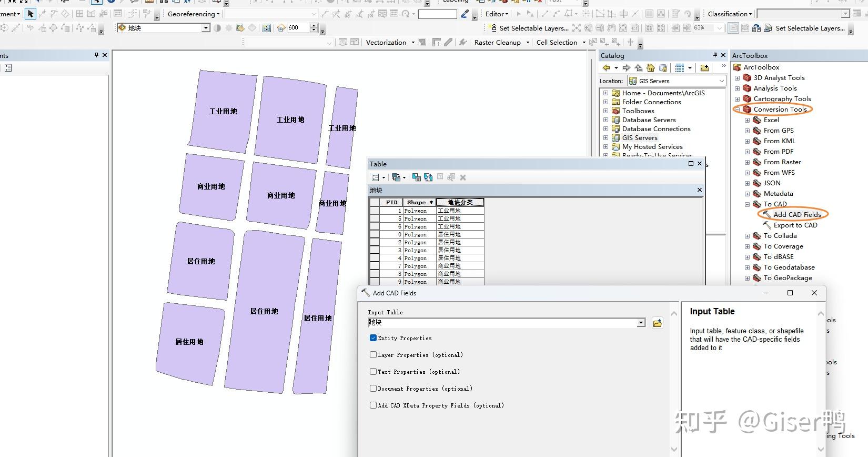Click the pin icon on the Catalog panel
This screenshot has height=457, width=868.
[x=715, y=55]
